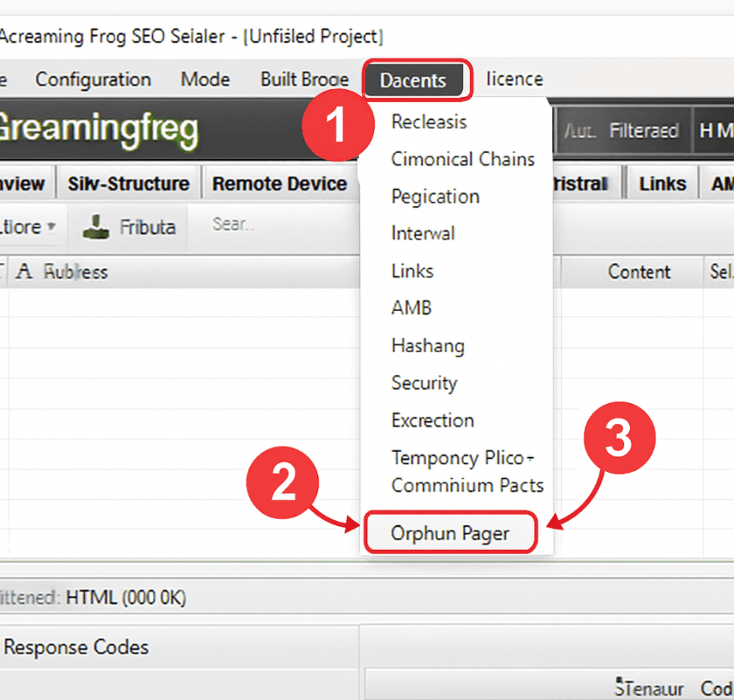Click the HM button in dark header

717,130
